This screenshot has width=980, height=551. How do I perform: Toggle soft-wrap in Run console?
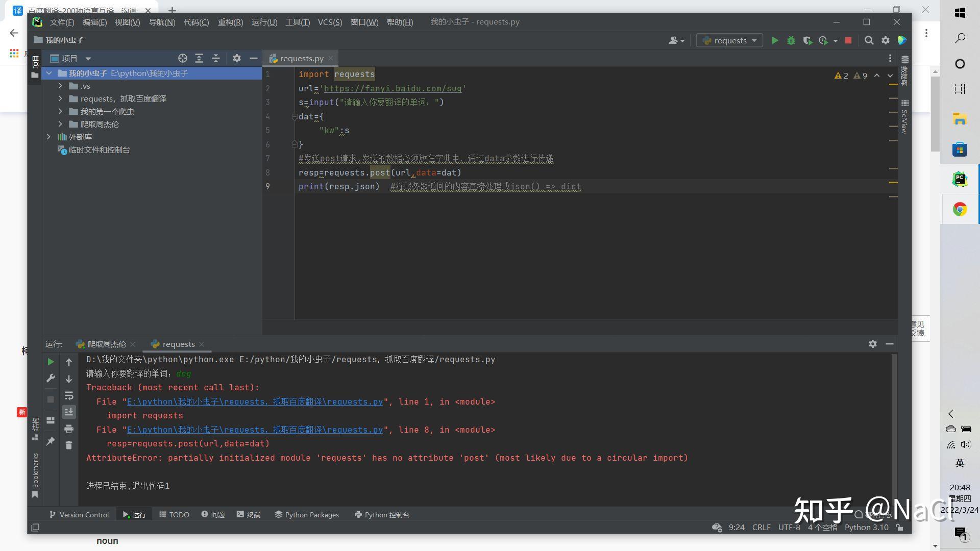[x=69, y=395]
